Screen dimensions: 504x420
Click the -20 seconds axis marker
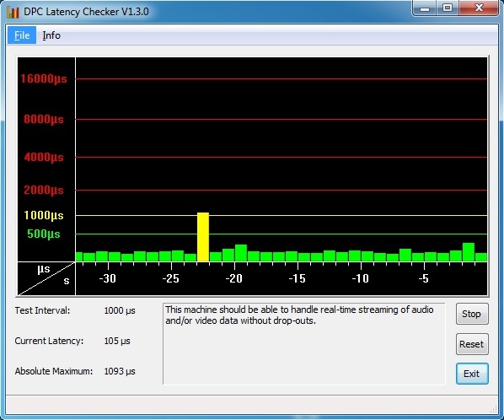point(234,278)
